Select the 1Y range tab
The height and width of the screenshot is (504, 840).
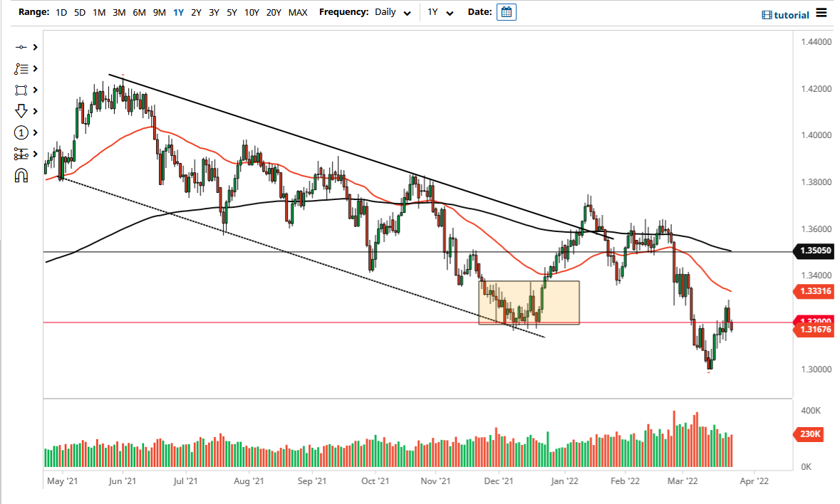[x=179, y=12]
